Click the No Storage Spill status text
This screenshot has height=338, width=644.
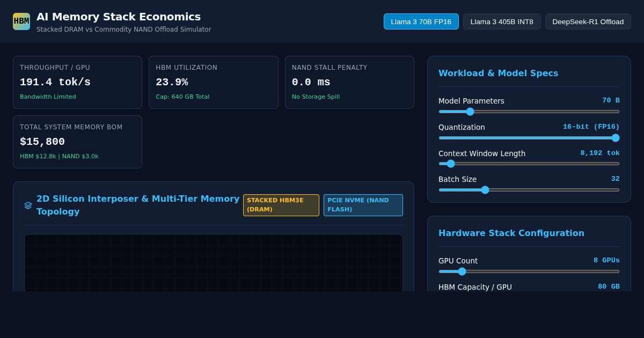click(316, 97)
